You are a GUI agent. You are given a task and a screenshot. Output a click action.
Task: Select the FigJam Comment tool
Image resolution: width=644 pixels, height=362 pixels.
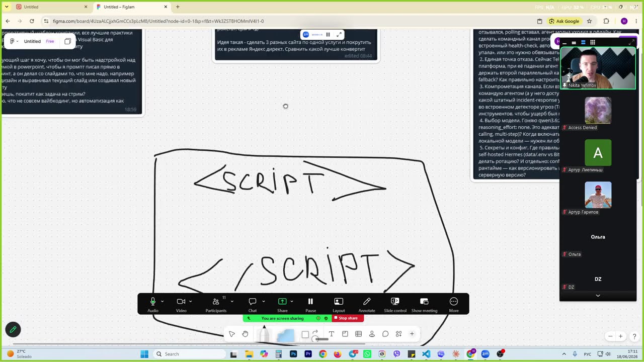pos(385,334)
